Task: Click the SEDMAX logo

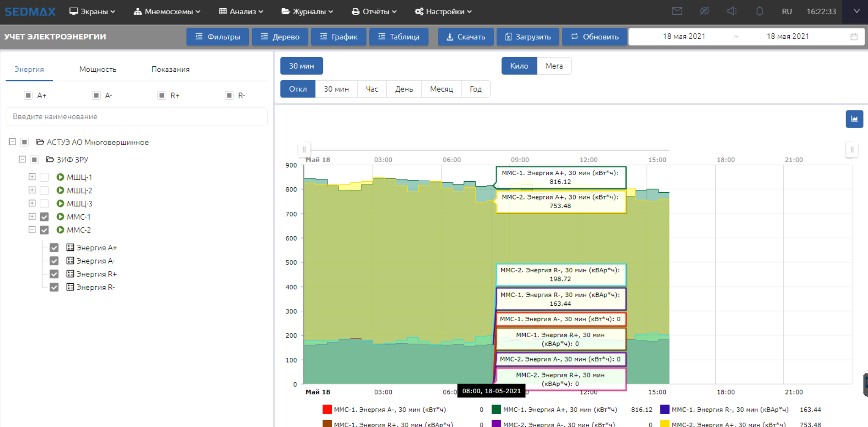Action: pos(30,11)
